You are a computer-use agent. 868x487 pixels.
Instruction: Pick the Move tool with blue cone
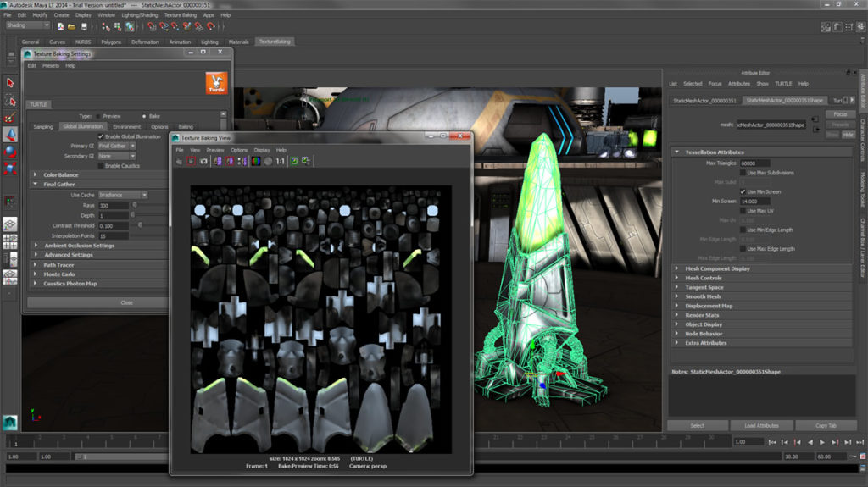click(x=10, y=135)
